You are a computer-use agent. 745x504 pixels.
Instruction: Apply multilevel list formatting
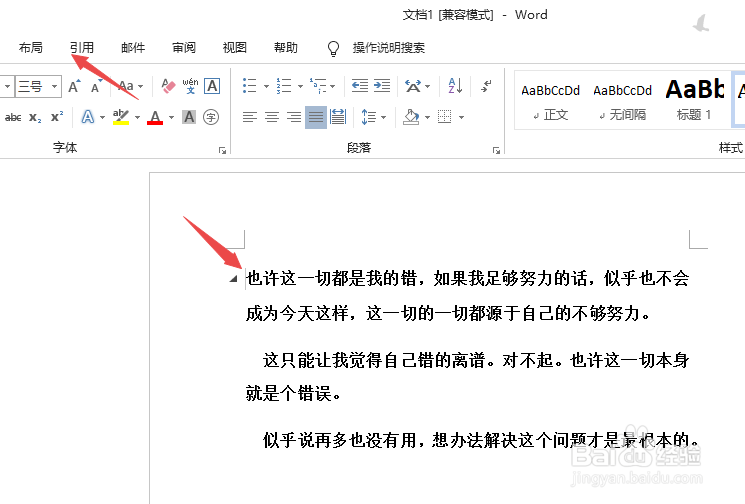pyautogui.click(x=318, y=86)
